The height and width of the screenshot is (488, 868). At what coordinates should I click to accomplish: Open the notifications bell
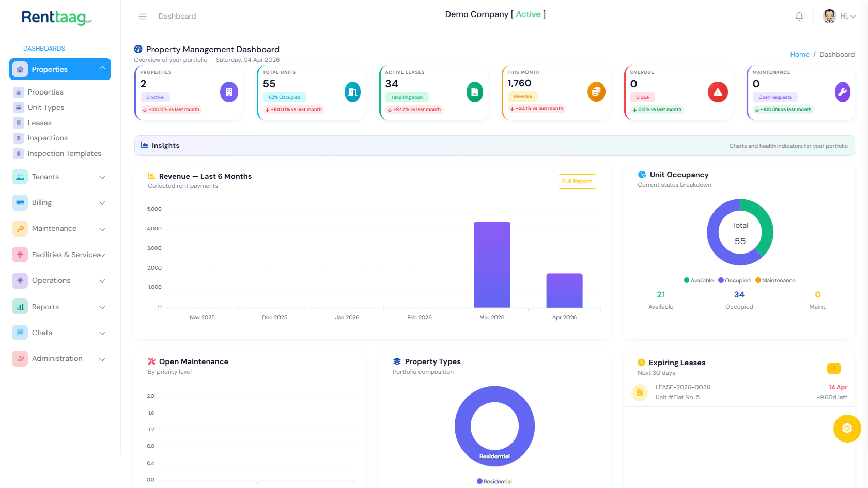(799, 16)
